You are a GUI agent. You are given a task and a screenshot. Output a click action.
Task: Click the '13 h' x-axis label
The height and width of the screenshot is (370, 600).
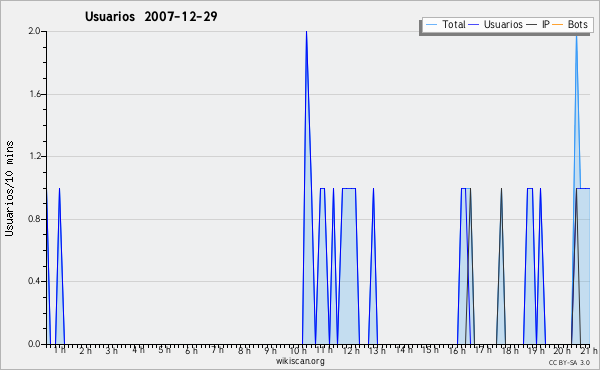[377, 350]
